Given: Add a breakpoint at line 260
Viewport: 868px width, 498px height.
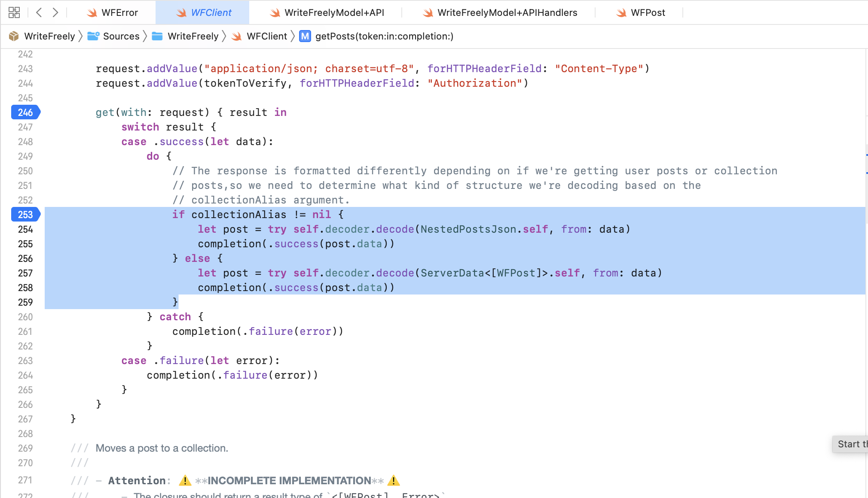Looking at the screenshot, I should 25,317.
